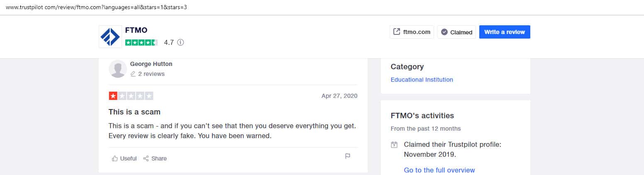
Task: Follow the Go to the full overview link
Action: 439,170
